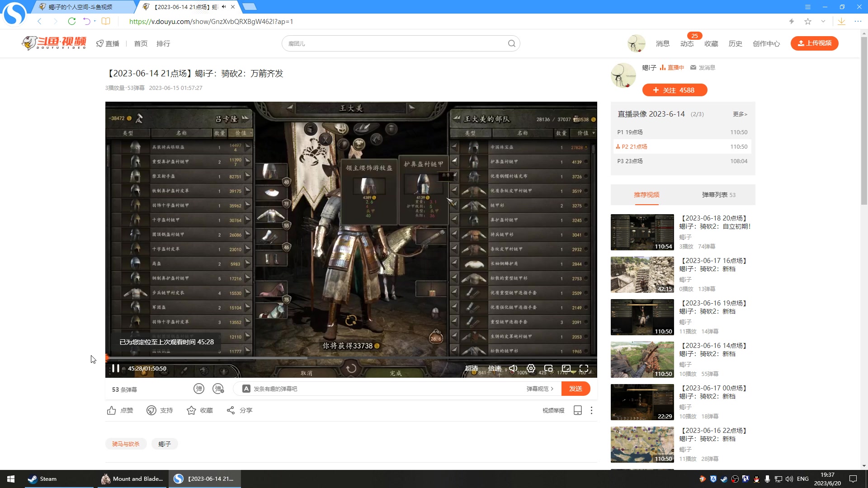Open Windows Start menu
The image size is (868, 488).
point(11,479)
